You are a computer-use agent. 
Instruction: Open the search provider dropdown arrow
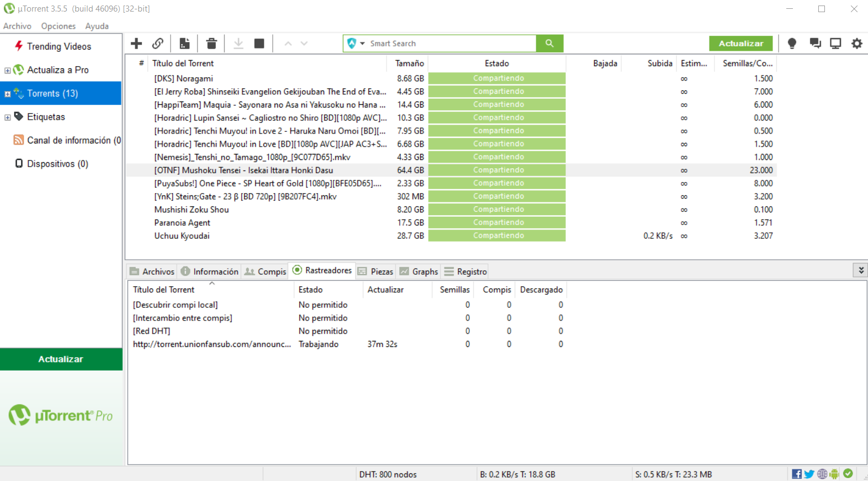363,43
